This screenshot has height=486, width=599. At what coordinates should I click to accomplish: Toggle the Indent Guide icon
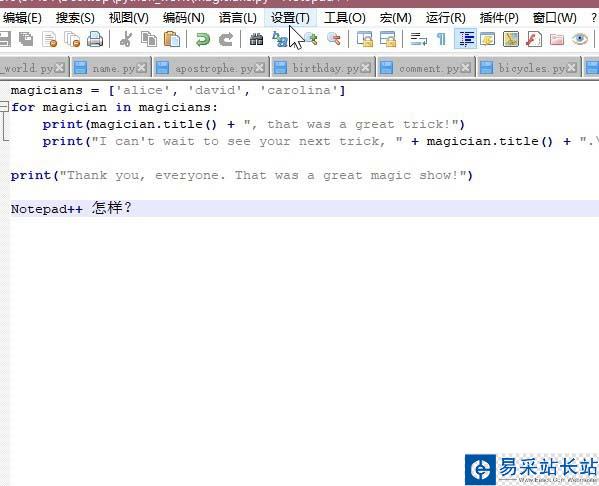465,39
